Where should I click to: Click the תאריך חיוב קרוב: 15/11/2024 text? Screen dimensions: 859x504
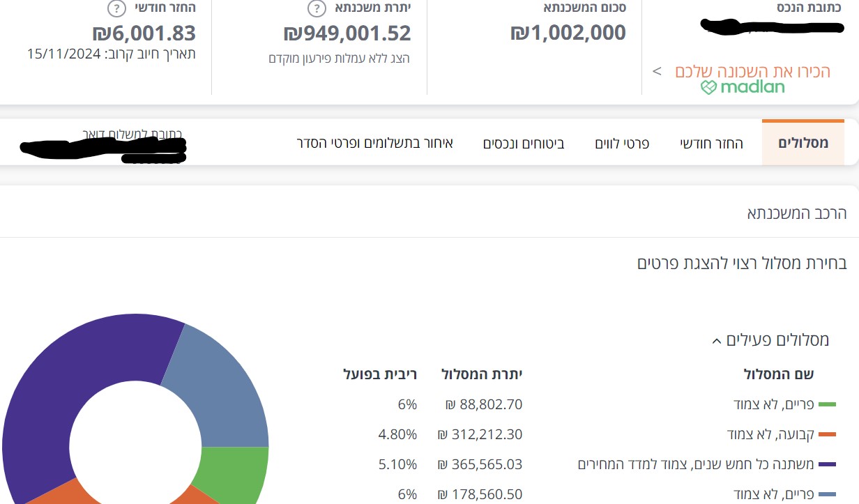coord(112,54)
